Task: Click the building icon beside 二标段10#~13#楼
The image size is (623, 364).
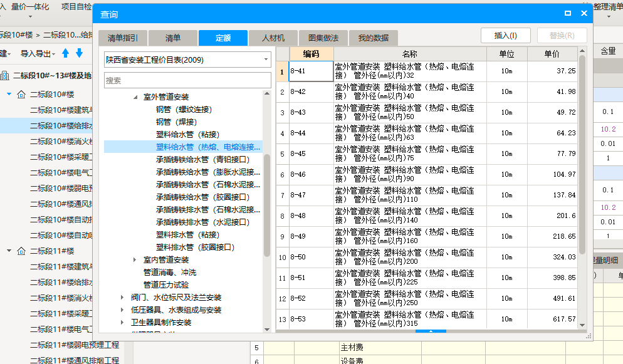Action: [5, 75]
